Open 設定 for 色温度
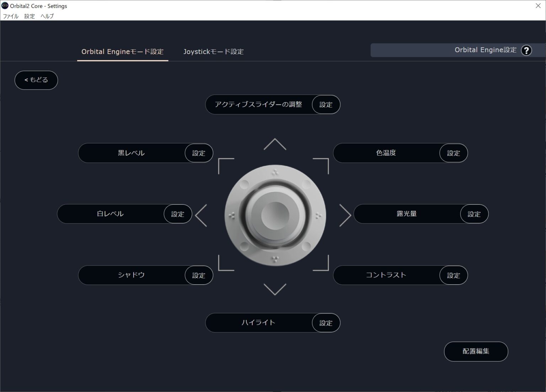Screen dimensions: 546x392 [x=453, y=153]
